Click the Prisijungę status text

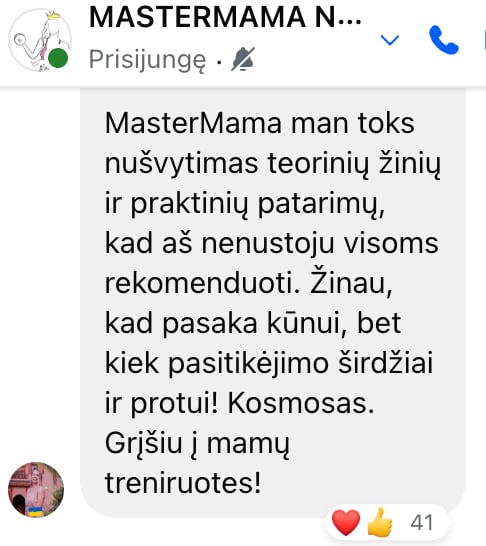click(147, 60)
